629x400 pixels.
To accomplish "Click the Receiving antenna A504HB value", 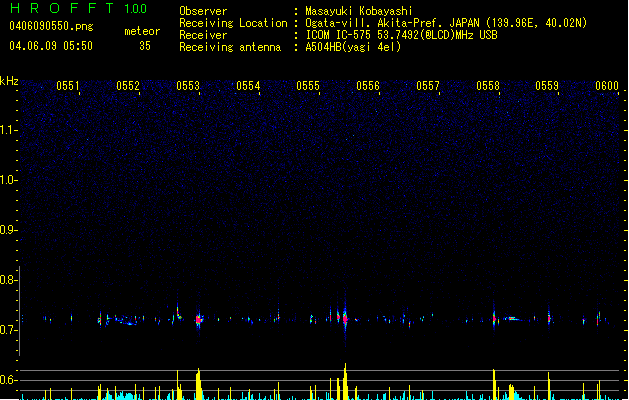I will tap(353, 47).
